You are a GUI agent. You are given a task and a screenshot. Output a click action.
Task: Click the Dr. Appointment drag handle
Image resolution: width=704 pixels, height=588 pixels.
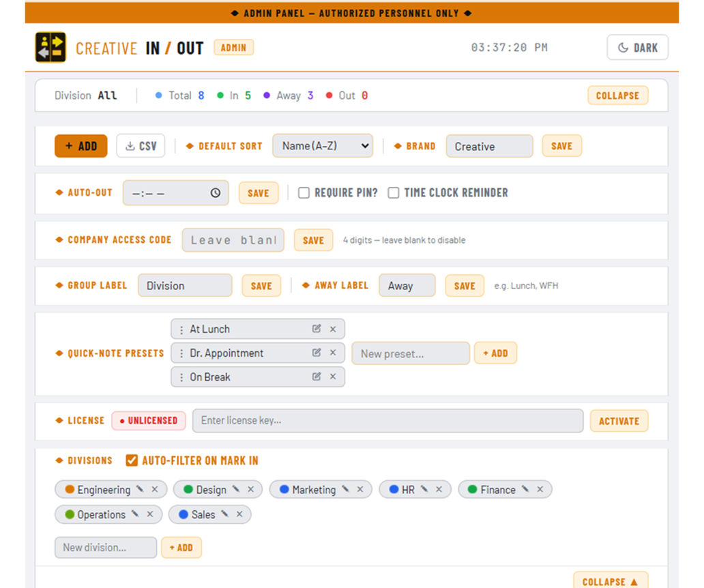(x=181, y=353)
